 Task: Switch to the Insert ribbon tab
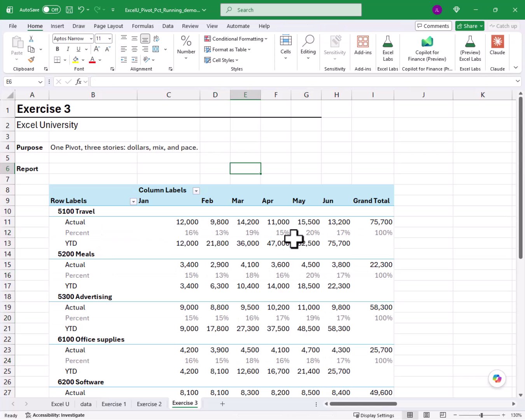(x=57, y=26)
